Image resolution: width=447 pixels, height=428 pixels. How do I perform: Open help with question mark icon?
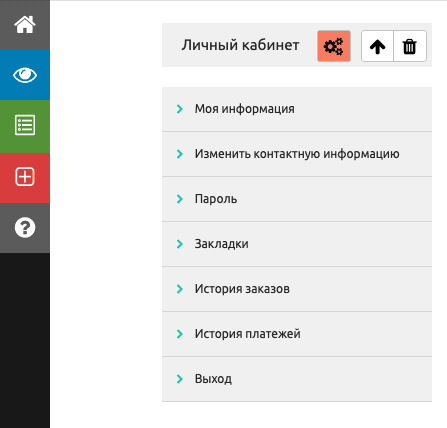click(x=25, y=228)
